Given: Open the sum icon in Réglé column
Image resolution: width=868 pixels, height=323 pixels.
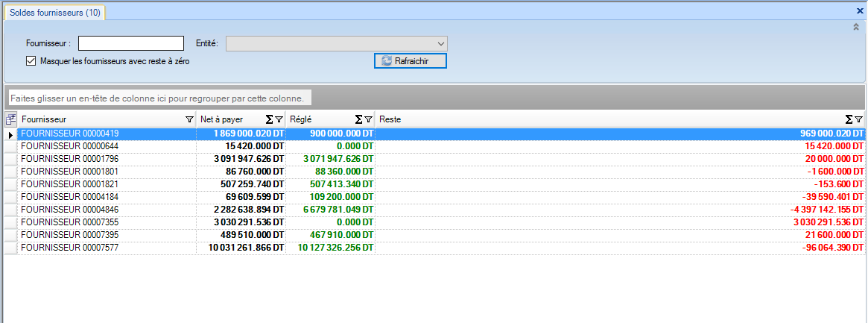Looking at the screenshot, I should pos(358,119).
